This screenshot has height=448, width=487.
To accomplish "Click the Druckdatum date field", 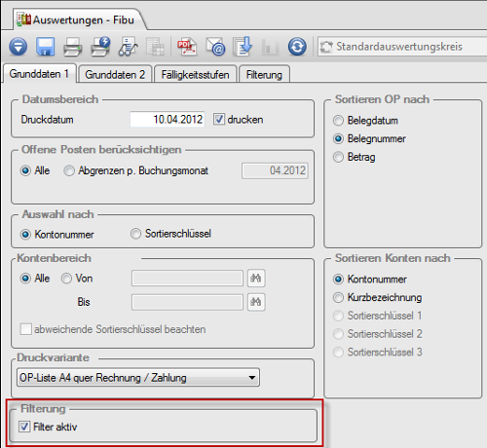I will click(168, 120).
